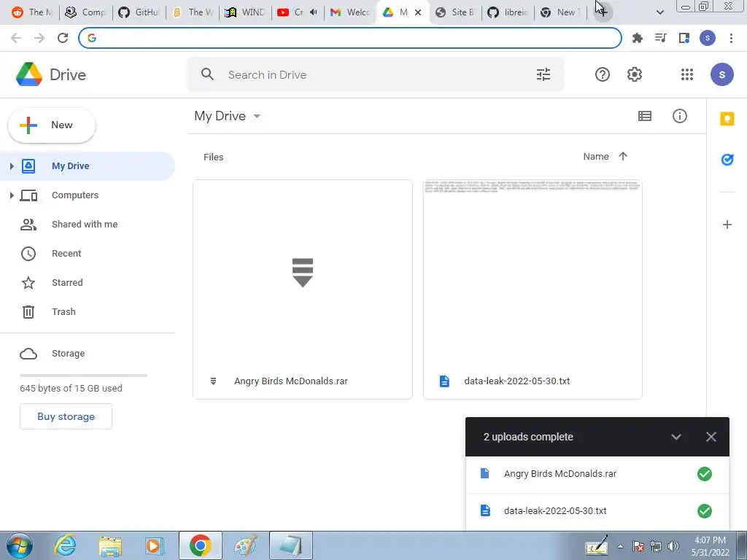Open Paint from the taskbar
The height and width of the screenshot is (560, 747).
click(245, 545)
